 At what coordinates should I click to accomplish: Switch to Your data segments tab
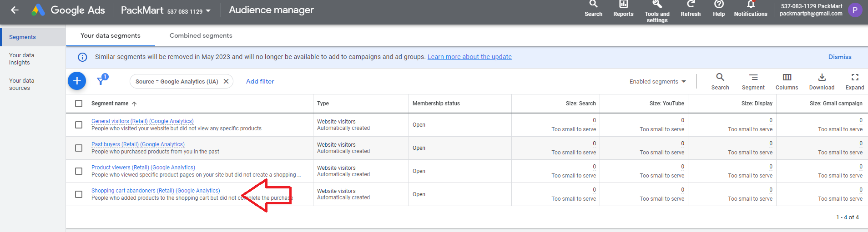point(111,35)
